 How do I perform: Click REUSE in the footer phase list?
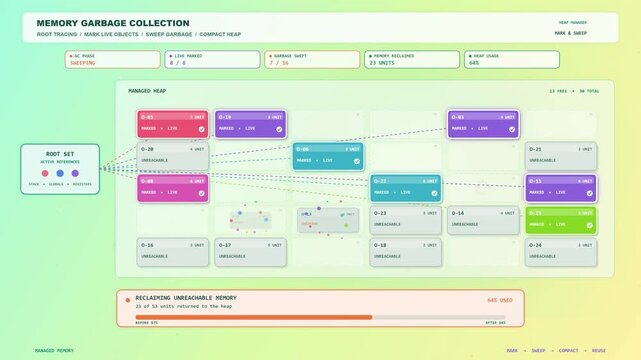point(598,351)
